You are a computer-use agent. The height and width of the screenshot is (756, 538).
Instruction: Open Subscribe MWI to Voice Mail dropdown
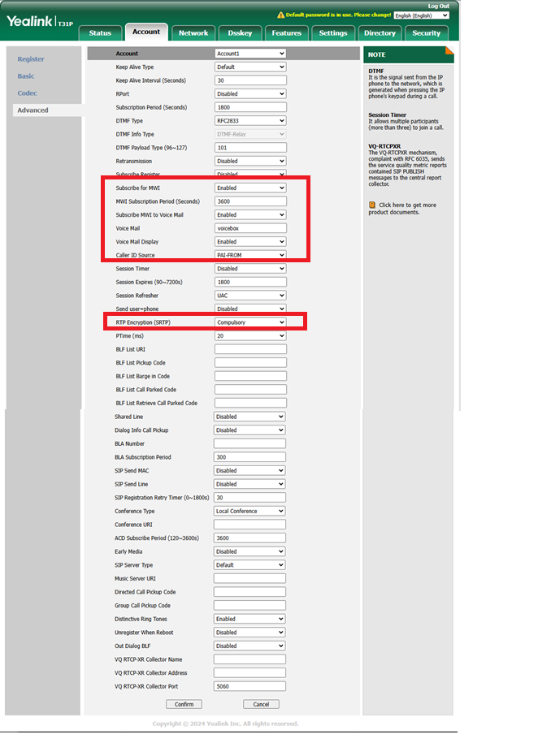pos(250,214)
